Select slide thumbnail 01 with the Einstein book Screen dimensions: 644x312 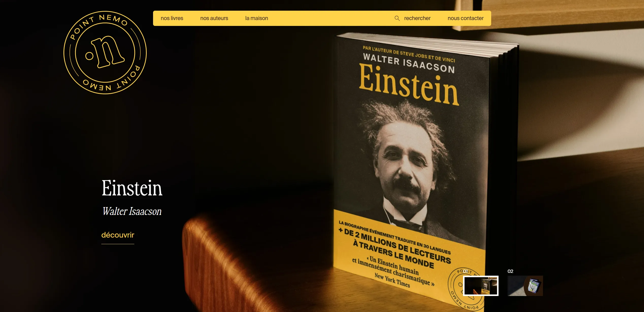[x=481, y=286]
